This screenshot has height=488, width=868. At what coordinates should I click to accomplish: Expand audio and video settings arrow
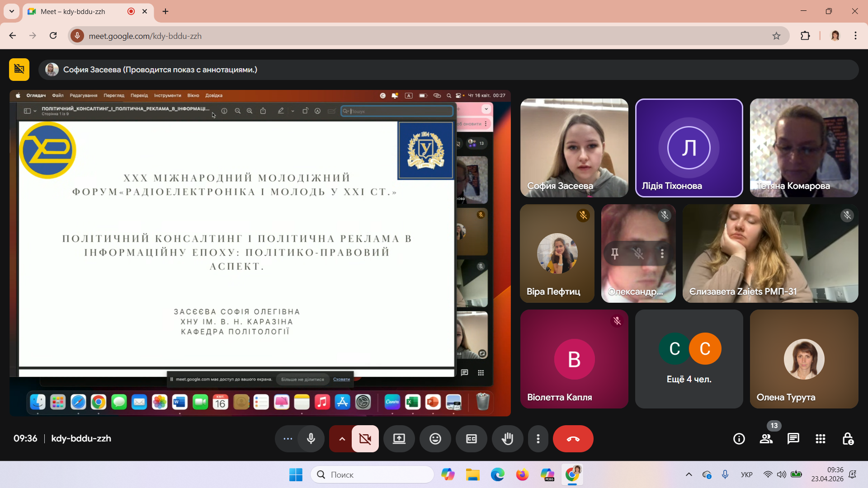pos(342,439)
